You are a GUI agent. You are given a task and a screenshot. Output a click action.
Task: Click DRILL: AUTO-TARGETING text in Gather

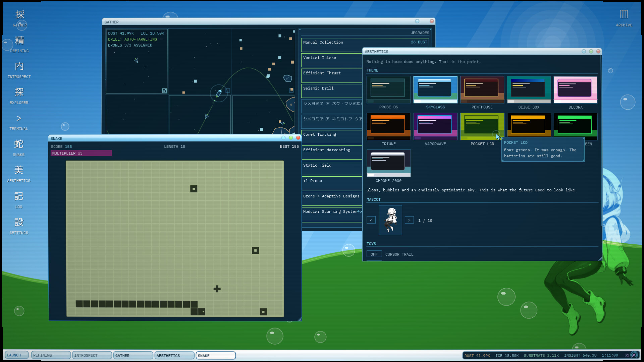[x=132, y=39]
